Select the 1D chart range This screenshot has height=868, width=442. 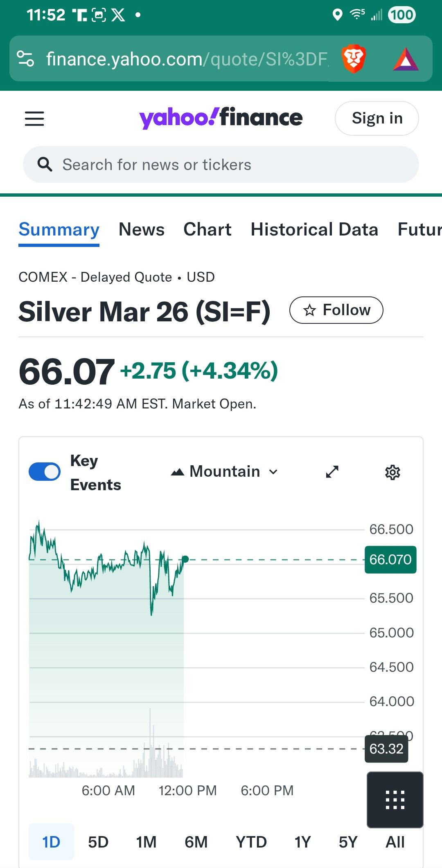pyautogui.click(x=51, y=842)
